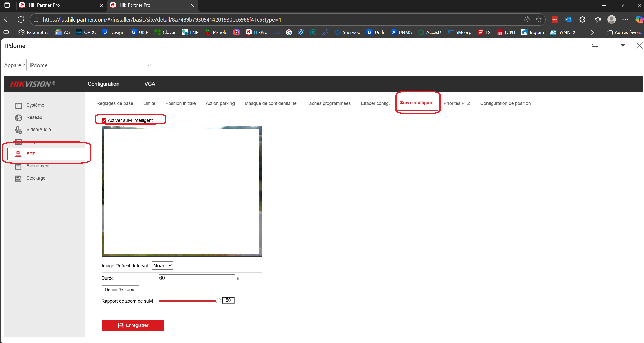Open the Evènement list icon
644x343 pixels.
tap(18, 166)
